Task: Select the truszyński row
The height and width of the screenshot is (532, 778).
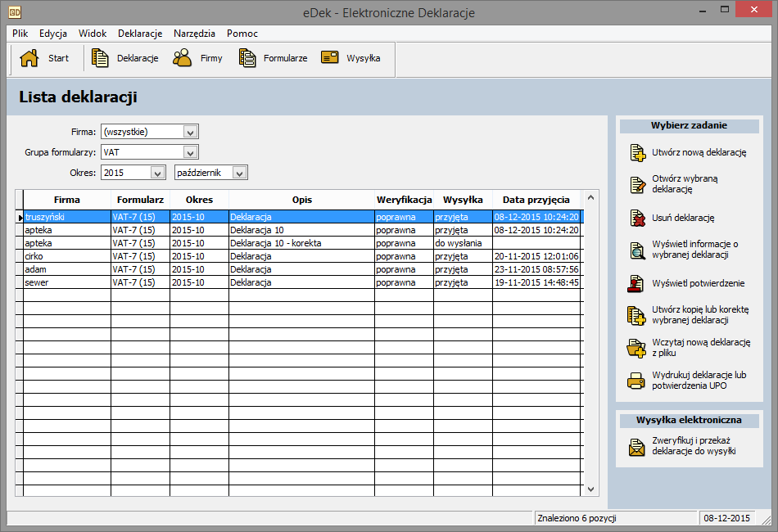Action: (301, 217)
